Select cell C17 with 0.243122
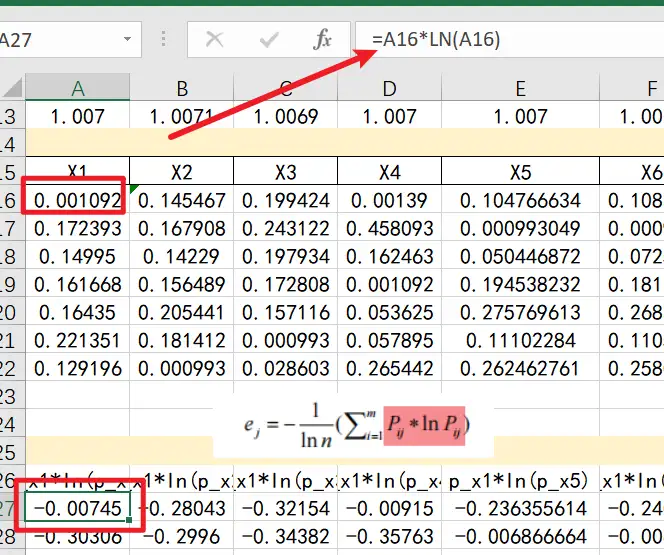The image size is (664, 555). 286,228
